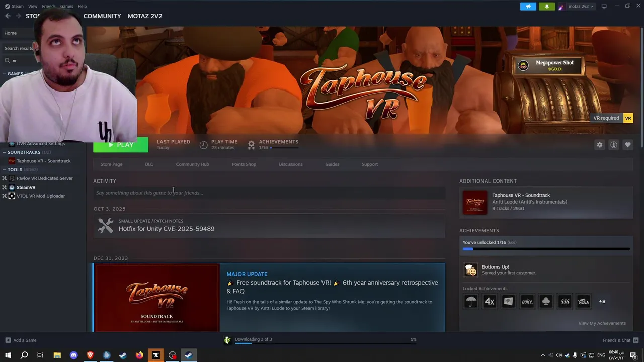Expand the +8 more locked achievements
The image size is (644, 362).
(602, 301)
